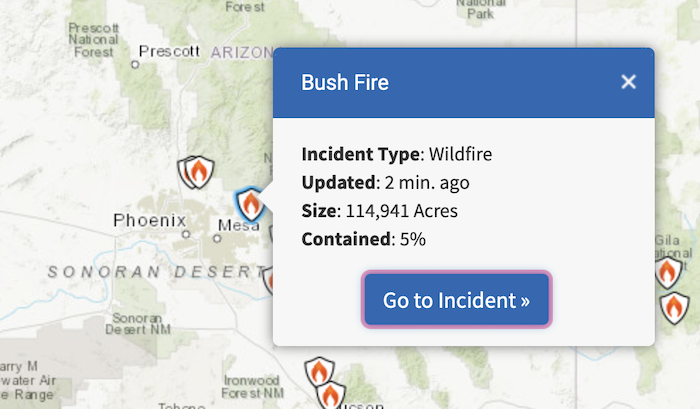Open the upper wildfire marker above Tucson
Screen dimensions: 700x409
tap(319, 371)
